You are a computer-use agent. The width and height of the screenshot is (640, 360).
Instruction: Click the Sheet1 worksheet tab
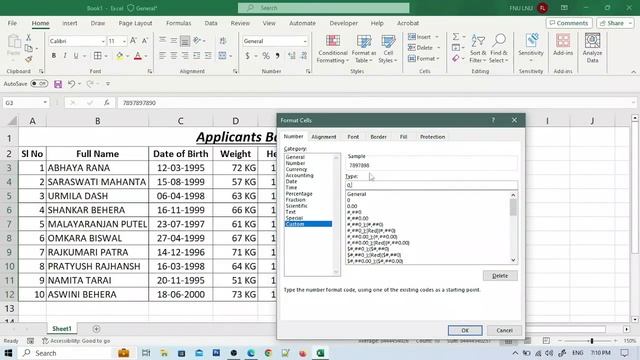[x=62, y=329]
